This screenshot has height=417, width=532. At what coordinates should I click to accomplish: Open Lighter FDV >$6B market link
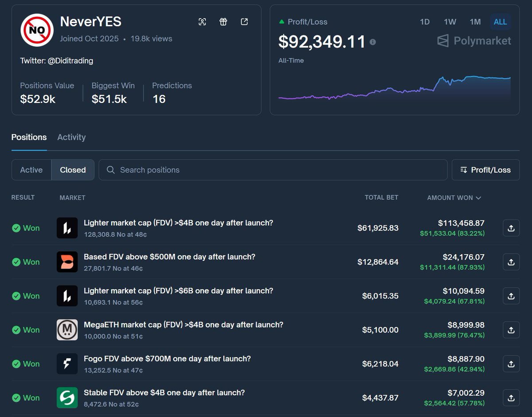(178, 291)
